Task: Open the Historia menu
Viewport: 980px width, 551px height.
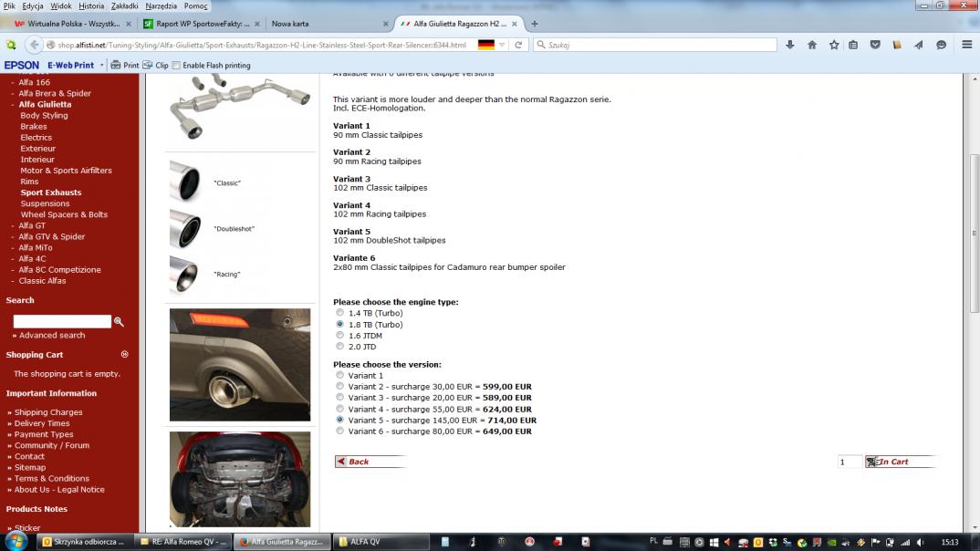Action: [x=91, y=5]
